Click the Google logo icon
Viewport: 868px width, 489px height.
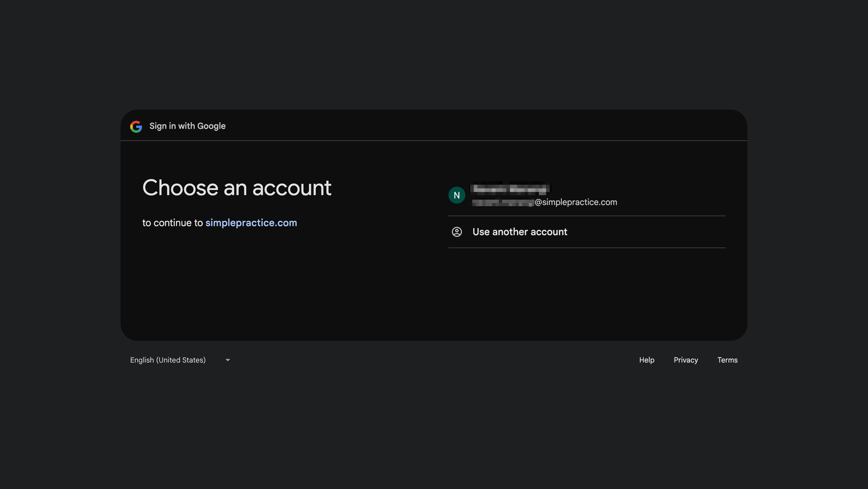136,126
